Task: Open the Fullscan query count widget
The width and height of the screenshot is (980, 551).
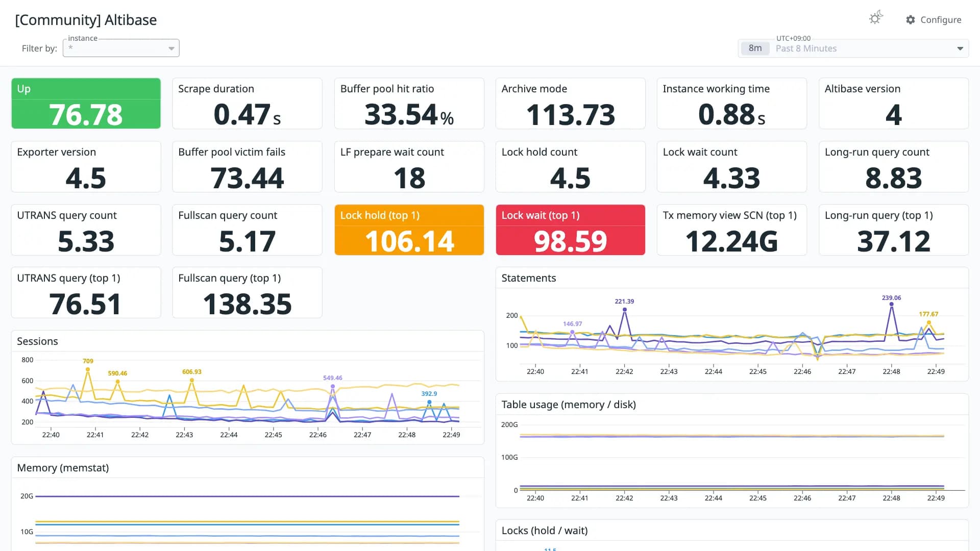Action: (x=247, y=230)
